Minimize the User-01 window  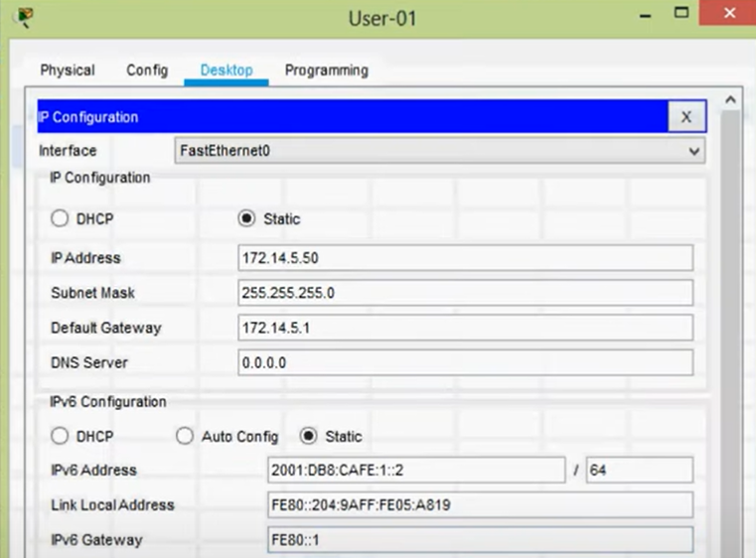645,16
